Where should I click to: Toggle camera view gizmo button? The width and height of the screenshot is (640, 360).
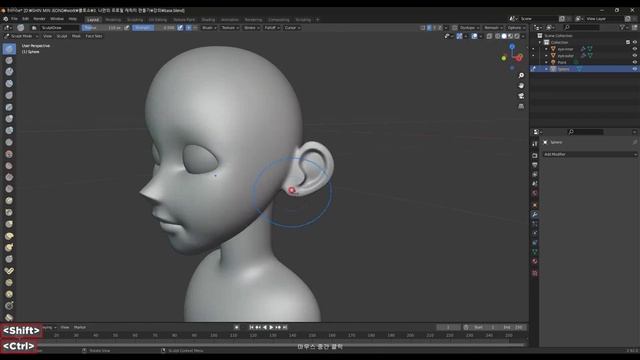pos(521,96)
